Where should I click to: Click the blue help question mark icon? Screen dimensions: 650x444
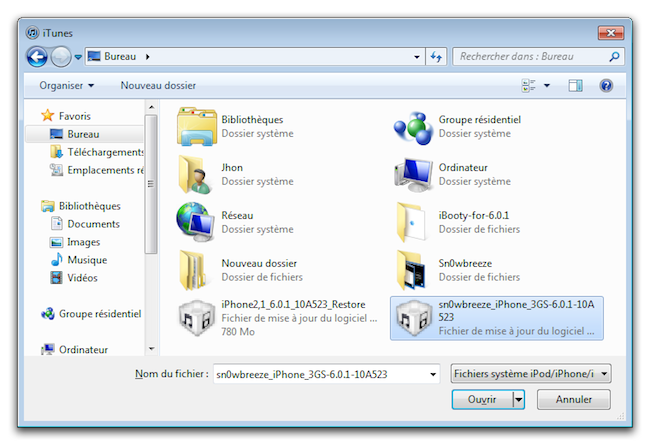(606, 85)
